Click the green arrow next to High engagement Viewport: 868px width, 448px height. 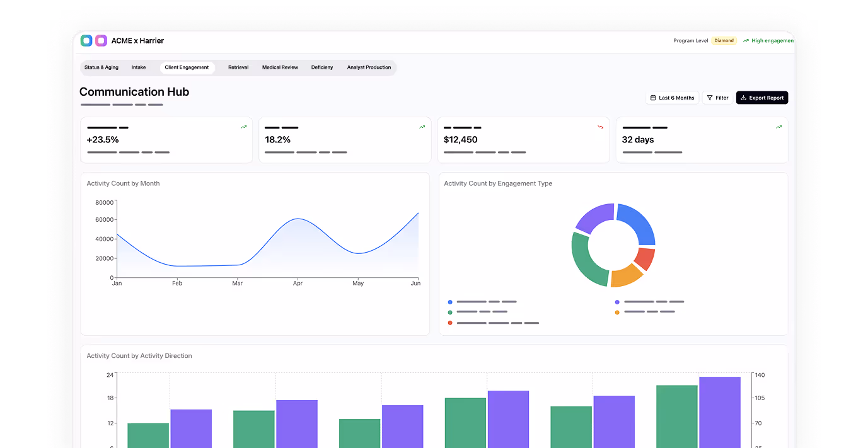pyautogui.click(x=747, y=40)
